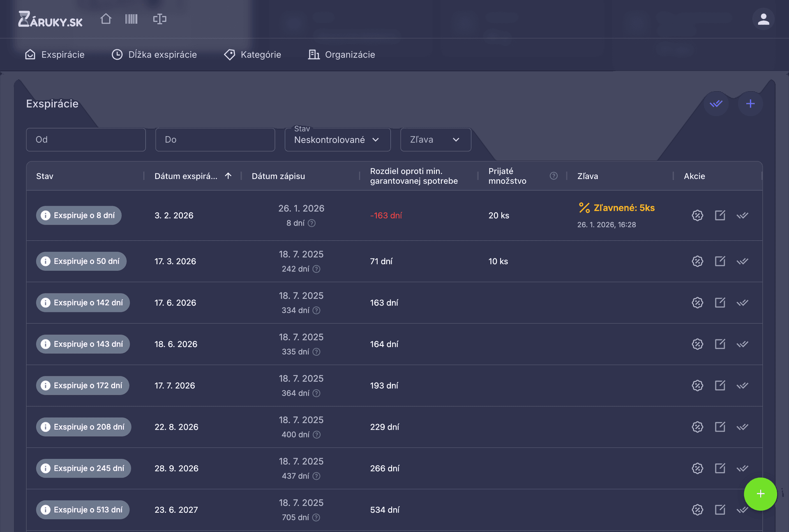789x532 pixels.
Task: Click info icon next to Prijaté množstvo
Action: [554, 176]
